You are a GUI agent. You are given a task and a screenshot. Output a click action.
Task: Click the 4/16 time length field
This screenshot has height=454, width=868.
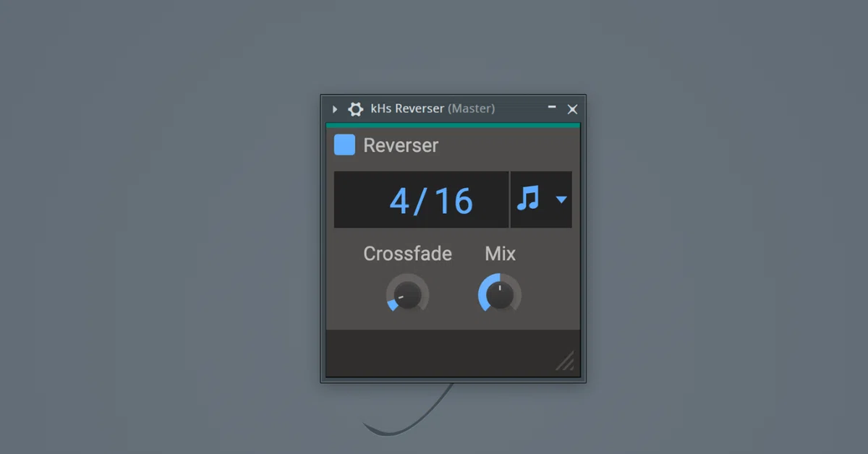pyautogui.click(x=421, y=200)
